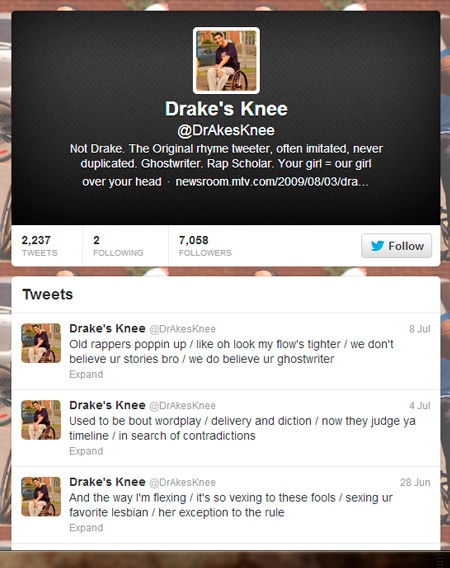This screenshot has width=450, height=568.
Task: View the 7,058 Followers list
Action: click(205, 246)
